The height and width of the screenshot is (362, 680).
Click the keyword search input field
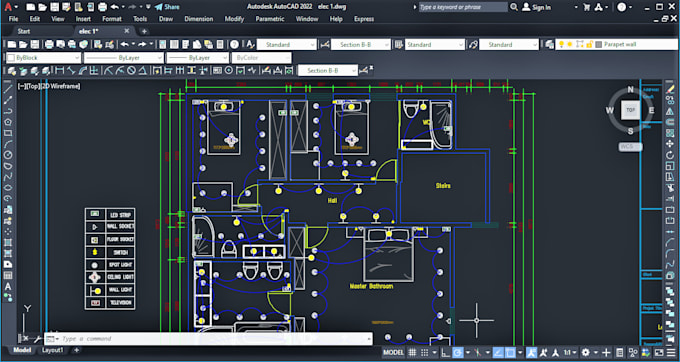pyautogui.click(x=463, y=7)
